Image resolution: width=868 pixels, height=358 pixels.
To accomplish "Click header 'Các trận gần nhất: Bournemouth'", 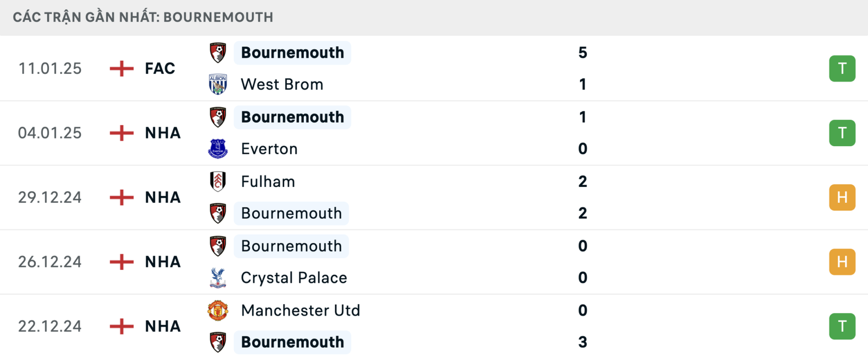I will pyautogui.click(x=143, y=17).
